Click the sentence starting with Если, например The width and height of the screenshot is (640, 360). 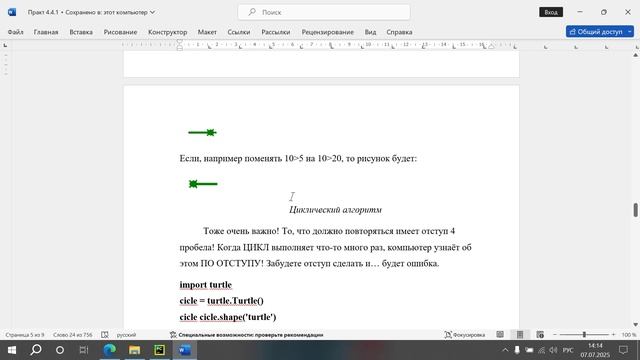(298, 158)
